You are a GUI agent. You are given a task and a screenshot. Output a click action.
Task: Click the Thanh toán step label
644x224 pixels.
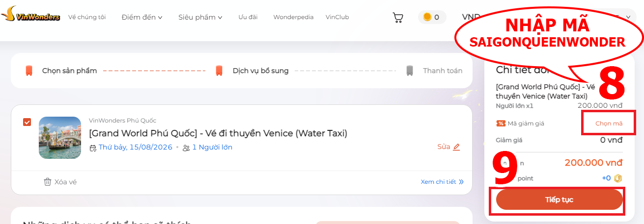pos(443,71)
